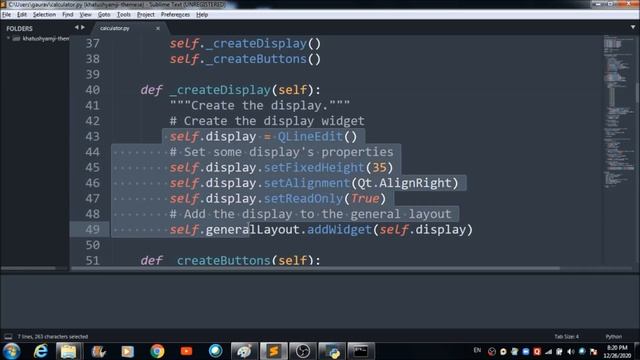Launch Internet Explorer from taskbar
The width and height of the screenshot is (640, 360).
[x=40, y=351]
